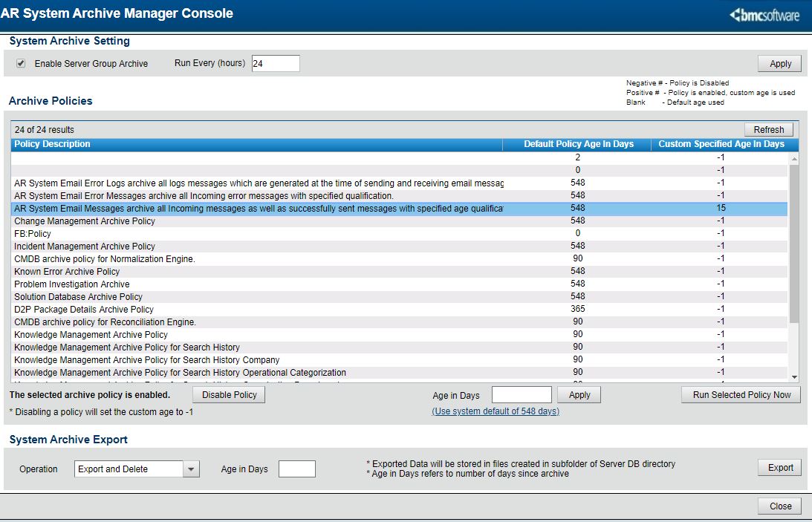Click the Run Every hours input field
This screenshot has width=812, height=522.
coord(276,64)
